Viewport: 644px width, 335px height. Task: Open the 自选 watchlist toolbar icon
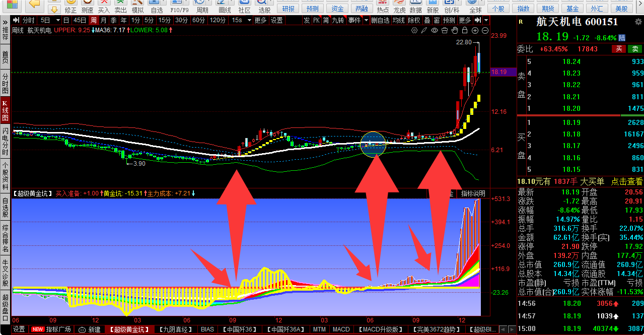pos(157,6)
